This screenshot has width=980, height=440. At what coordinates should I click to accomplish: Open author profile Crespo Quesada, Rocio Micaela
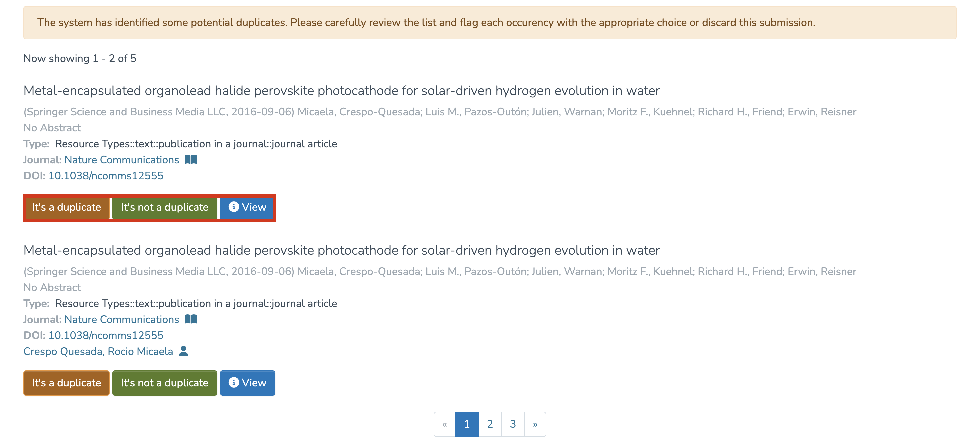[98, 351]
